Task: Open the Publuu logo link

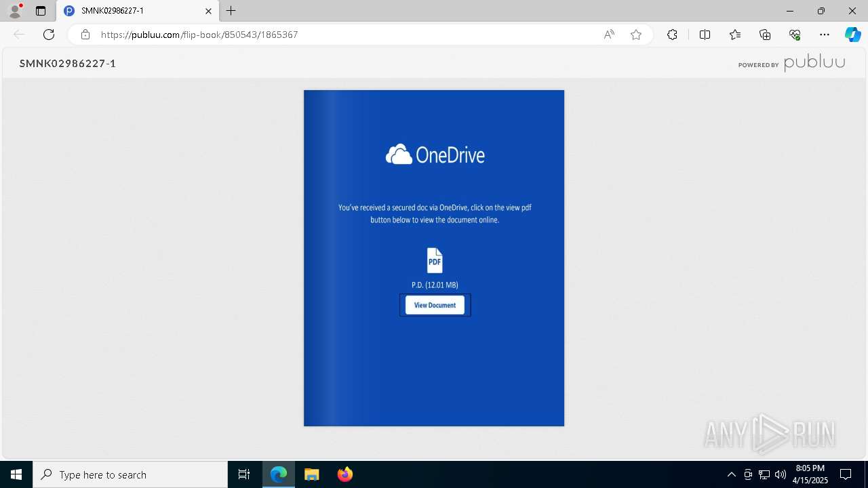Action: coord(814,63)
